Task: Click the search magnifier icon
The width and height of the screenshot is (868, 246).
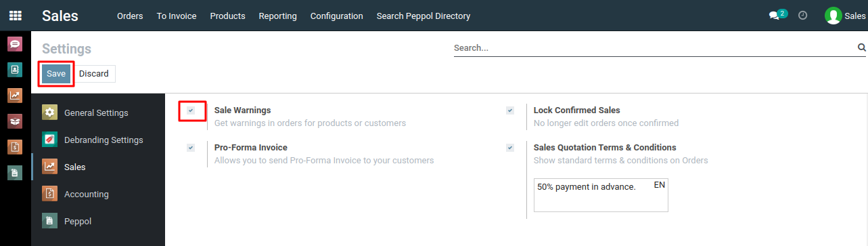Action: point(862,47)
